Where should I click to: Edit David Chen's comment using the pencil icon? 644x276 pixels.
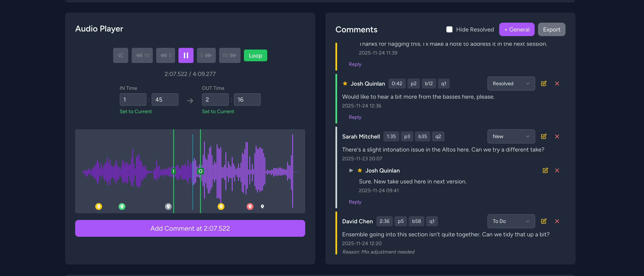pyautogui.click(x=544, y=221)
